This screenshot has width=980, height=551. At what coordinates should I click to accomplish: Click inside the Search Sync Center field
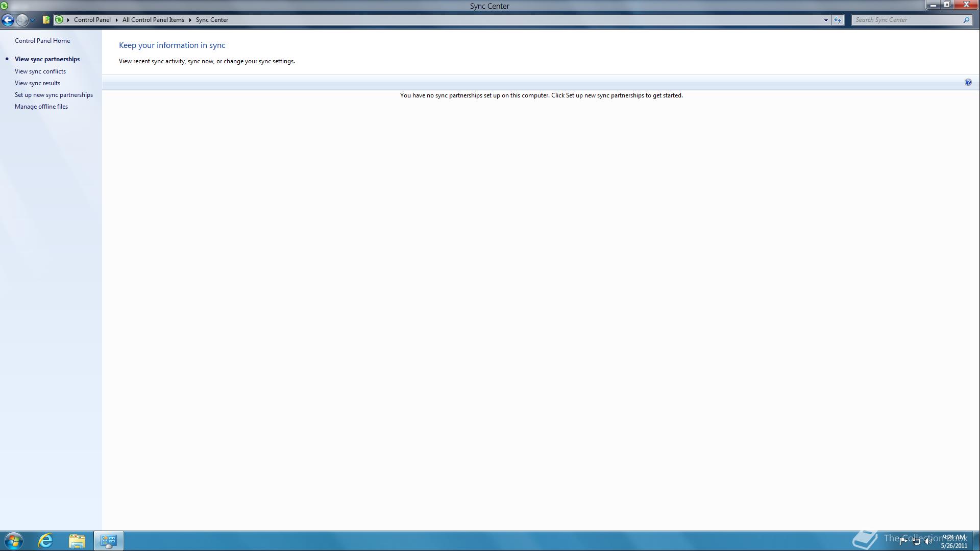pyautogui.click(x=906, y=20)
